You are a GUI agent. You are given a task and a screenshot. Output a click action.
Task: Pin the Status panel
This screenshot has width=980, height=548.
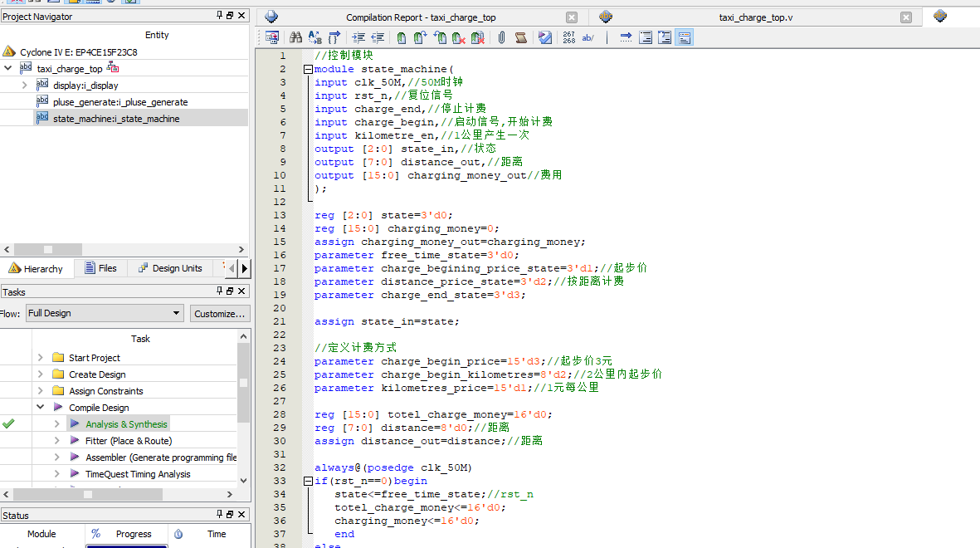click(x=219, y=514)
